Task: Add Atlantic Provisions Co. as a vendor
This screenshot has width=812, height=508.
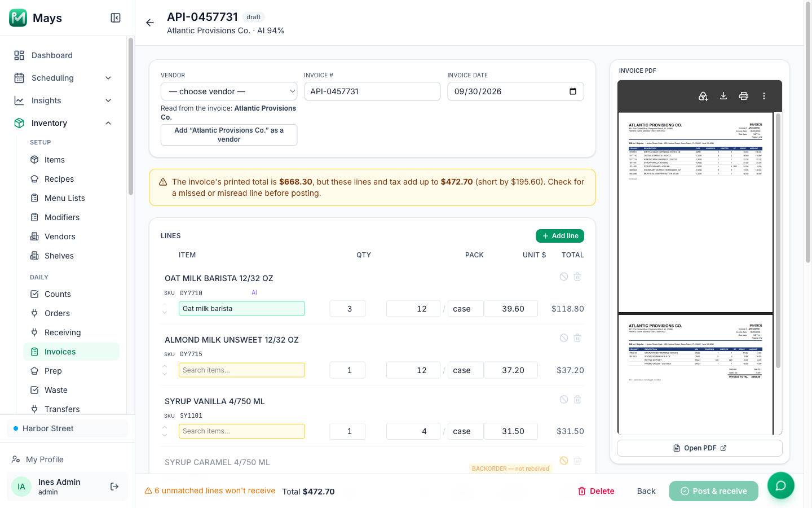Action: 229,135
